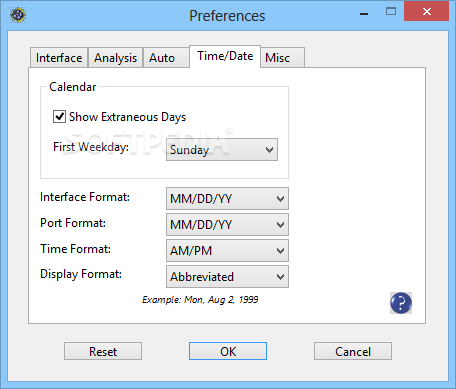Open Display Format Abbreviated dropdown

pyautogui.click(x=227, y=277)
